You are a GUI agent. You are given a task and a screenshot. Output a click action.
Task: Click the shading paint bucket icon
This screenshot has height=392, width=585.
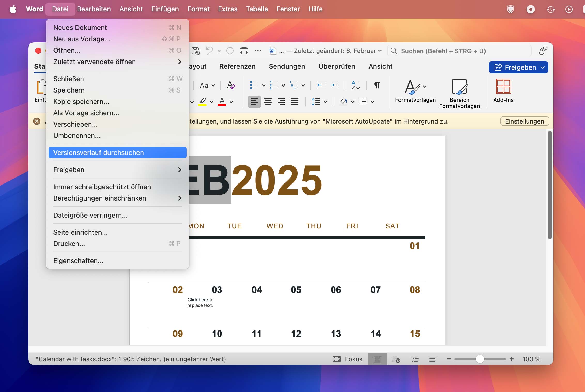(344, 101)
